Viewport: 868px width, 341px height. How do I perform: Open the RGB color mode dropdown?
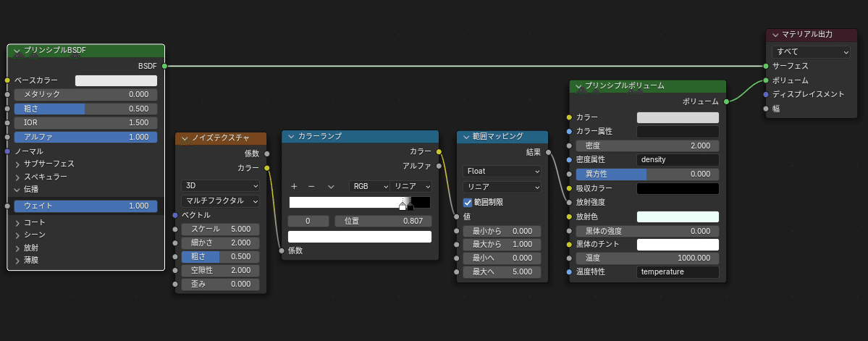(x=369, y=187)
